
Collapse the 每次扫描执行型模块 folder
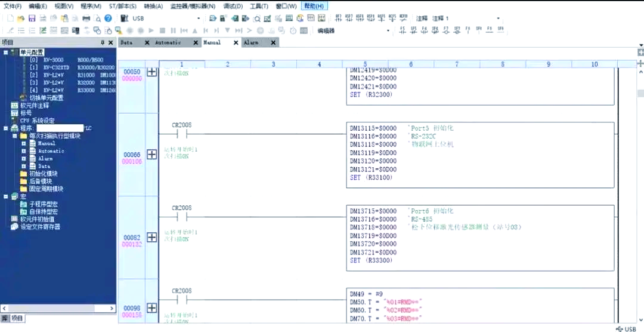click(x=15, y=136)
